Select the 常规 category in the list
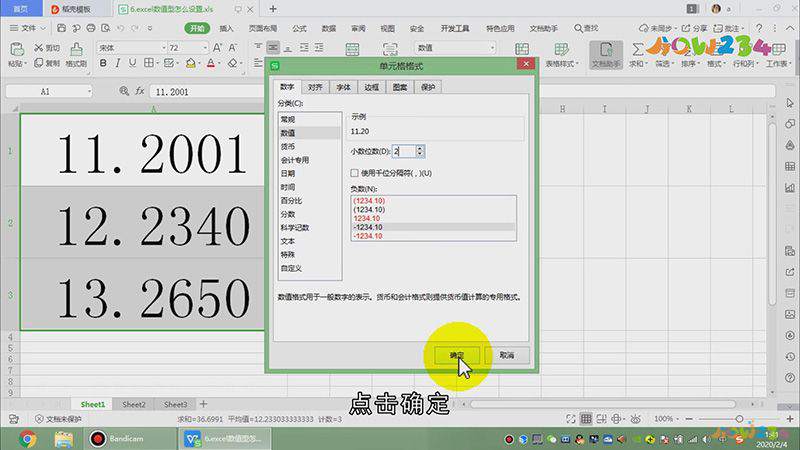The width and height of the screenshot is (800, 450). [309, 119]
